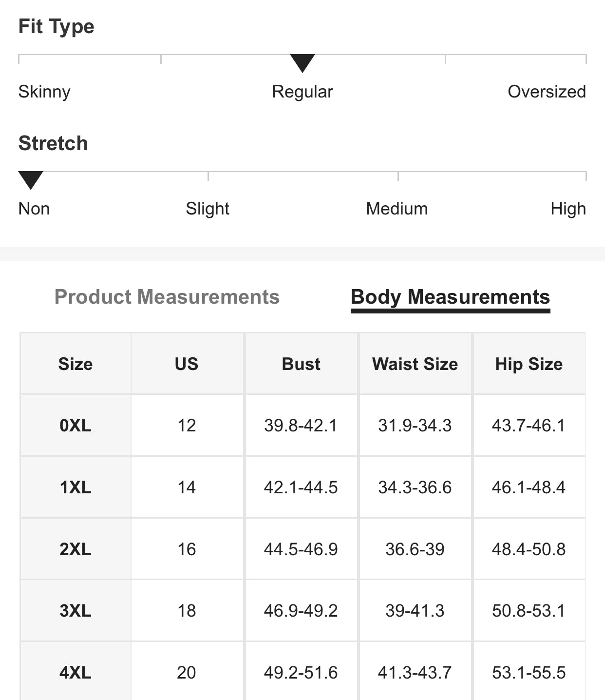Click the Skinny fit label
The width and height of the screenshot is (605, 700).
(x=44, y=92)
